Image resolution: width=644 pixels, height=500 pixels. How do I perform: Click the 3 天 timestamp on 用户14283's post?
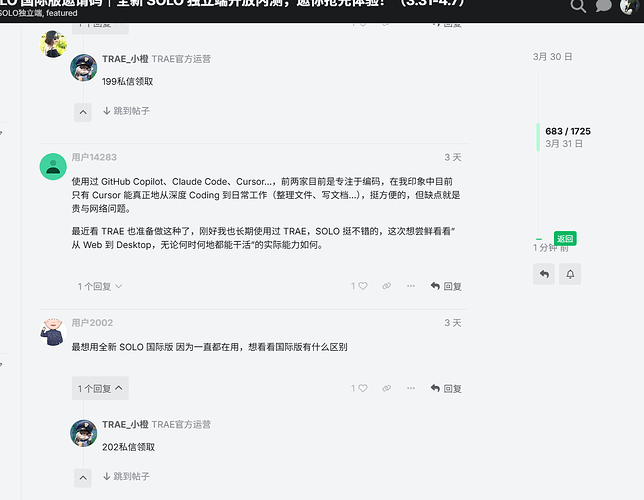(x=453, y=157)
